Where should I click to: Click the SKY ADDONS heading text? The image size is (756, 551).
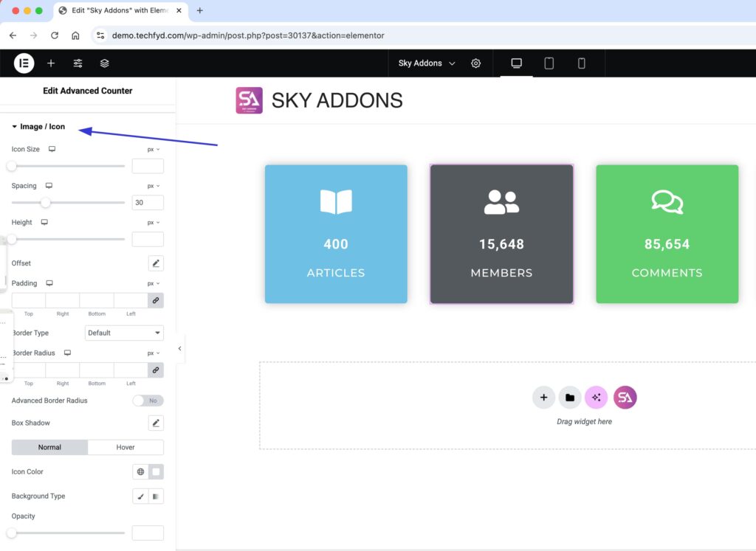point(337,100)
